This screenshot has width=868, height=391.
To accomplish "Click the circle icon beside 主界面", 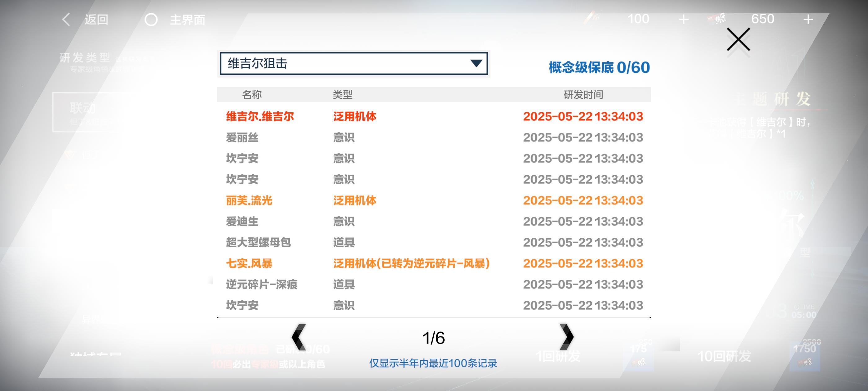I will pos(151,20).
